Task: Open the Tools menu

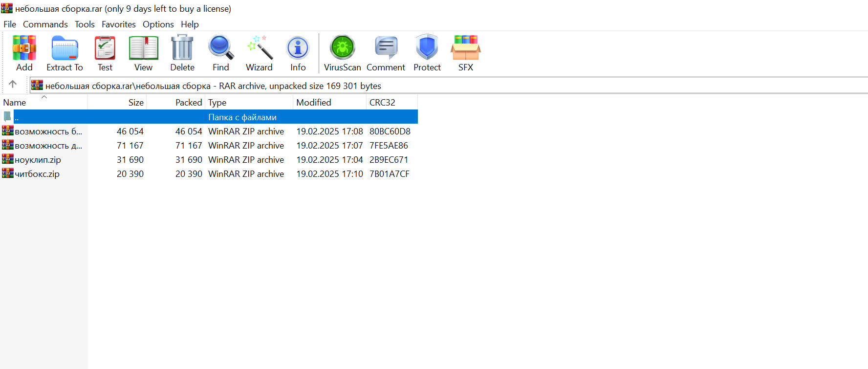Action: (85, 24)
